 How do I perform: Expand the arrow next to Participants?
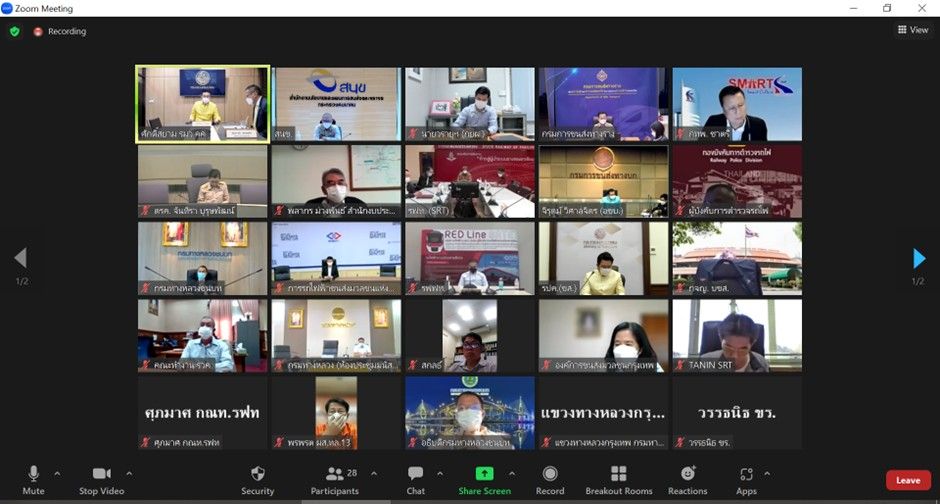pos(374,473)
